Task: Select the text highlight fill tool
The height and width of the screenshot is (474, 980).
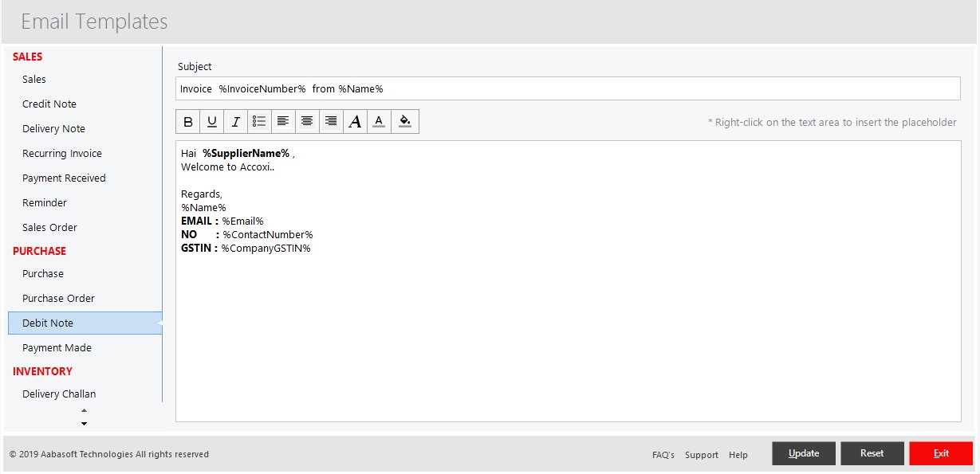Action: (x=404, y=121)
